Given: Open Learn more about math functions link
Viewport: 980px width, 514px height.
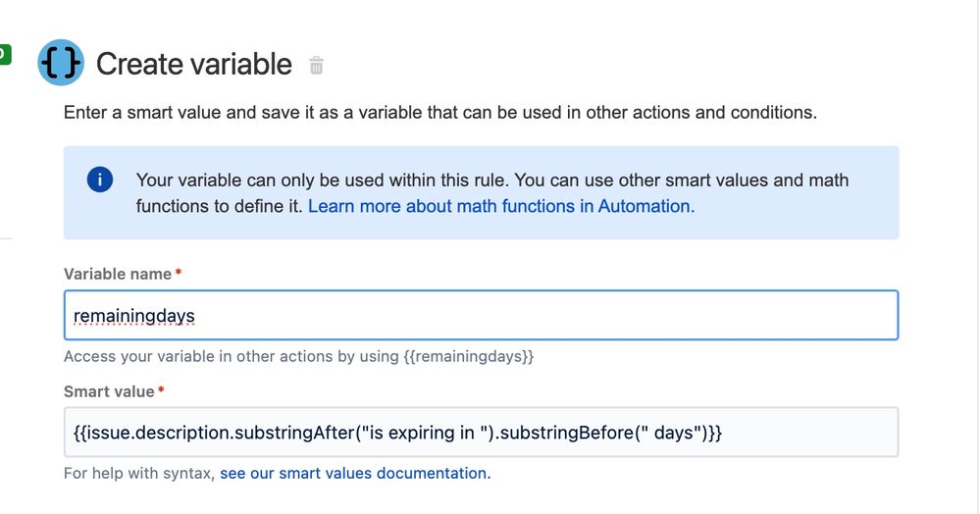Looking at the screenshot, I should click(x=500, y=206).
